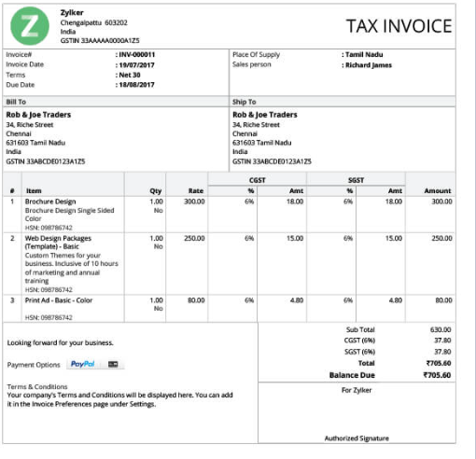Screen dimensions: 476x459
Task: Click Rob & Joe Traders under Ship To
Action: coord(265,115)
